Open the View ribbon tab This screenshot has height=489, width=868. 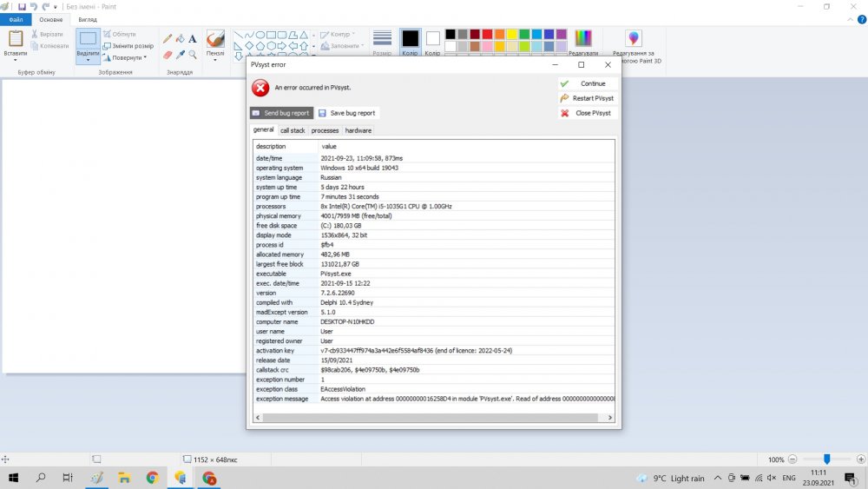88,18
